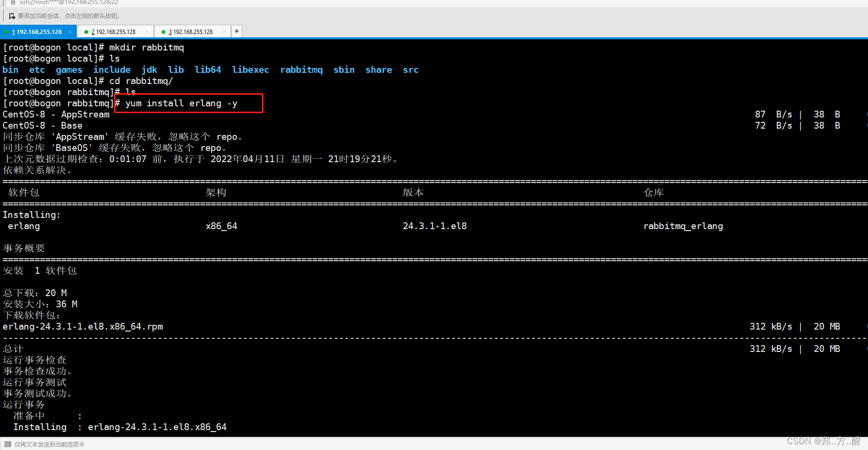Click the '仓库' column header
The image size is (868, 450).
pos(654,193)
